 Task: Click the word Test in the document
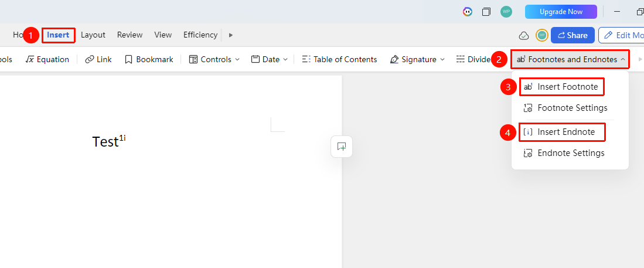pos(105,141)
